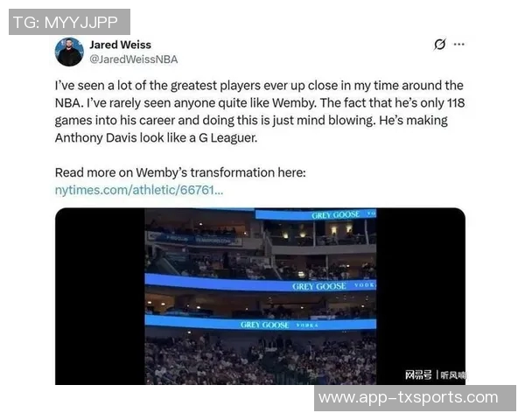The height and width of the screenshot is (420, 525).
Task: Open the nytimes.com/athletic article link
Action: point(139,190)
